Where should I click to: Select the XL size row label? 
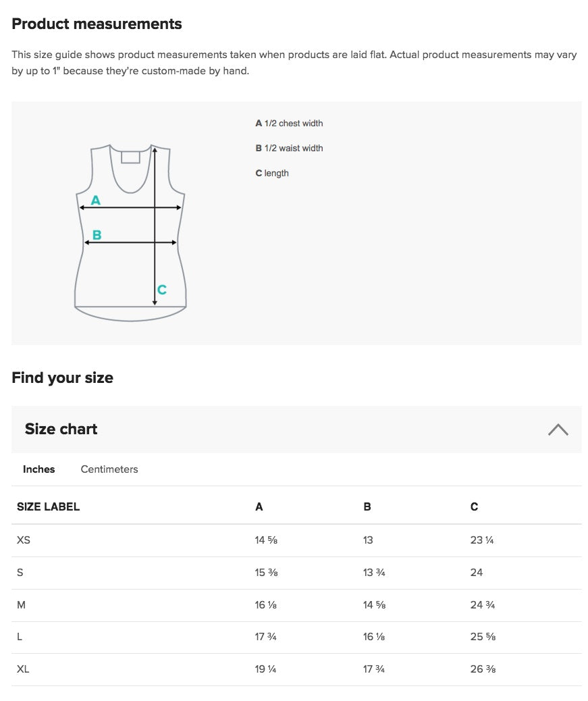24,670
